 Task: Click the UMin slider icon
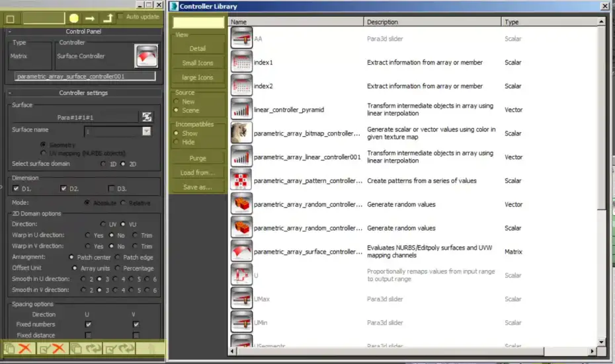pos(241,322)
